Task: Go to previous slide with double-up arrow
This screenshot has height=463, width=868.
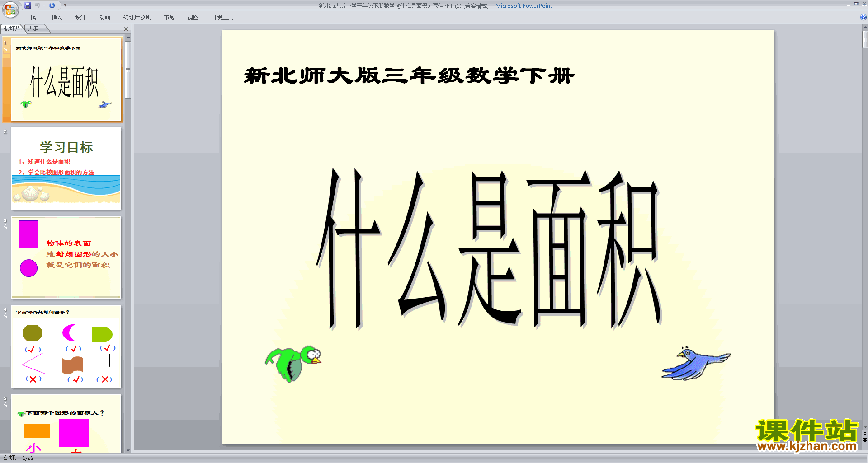Action: [x=865, y=434]
